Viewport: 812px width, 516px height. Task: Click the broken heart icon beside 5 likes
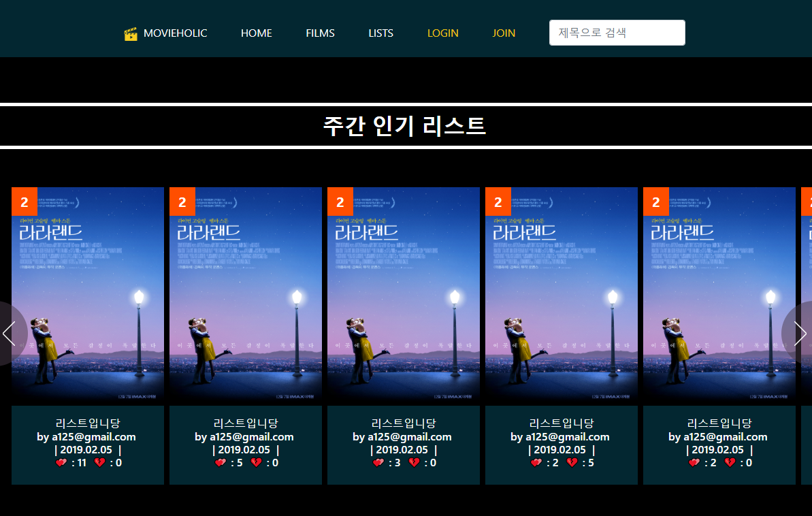click(x=257, y=463)
